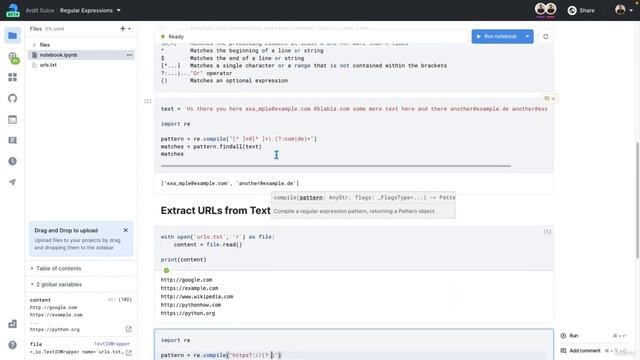Click the Files panel title
This screenshot has height=360, width=640.
[36, 29]
